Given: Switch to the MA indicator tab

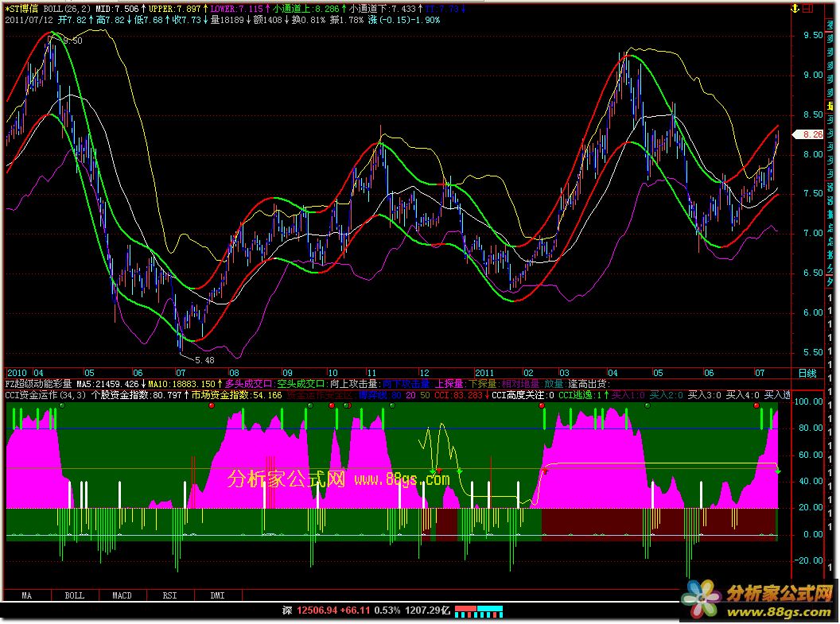Looking at the screenshot, I should point(27,595).
